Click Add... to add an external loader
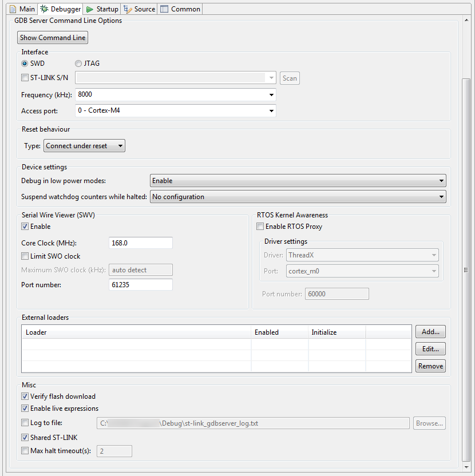Screen dimensions: 475x476 430,331
